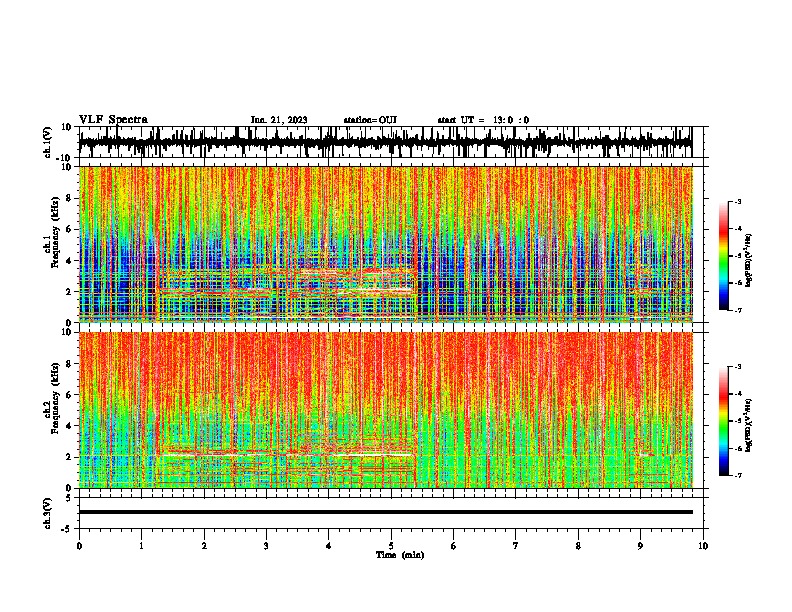The width and height of the screenshot is (792, 612).
Task: Click inside the ch.2 spectrogram panel
Action: (386, 410)
